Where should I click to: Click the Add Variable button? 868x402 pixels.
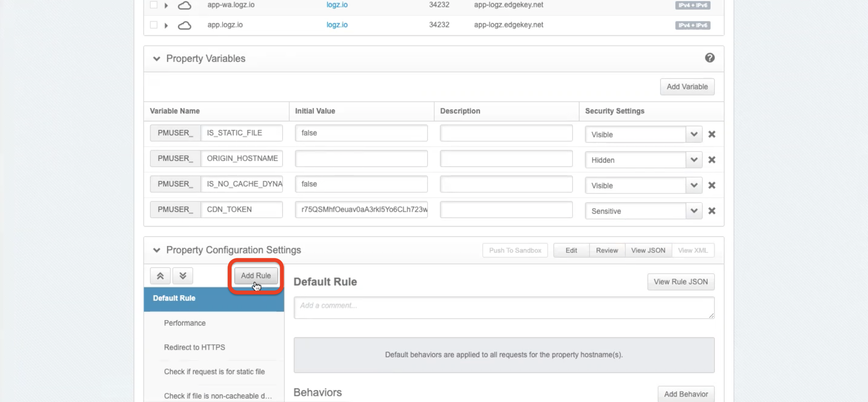(x=687, y=87)
